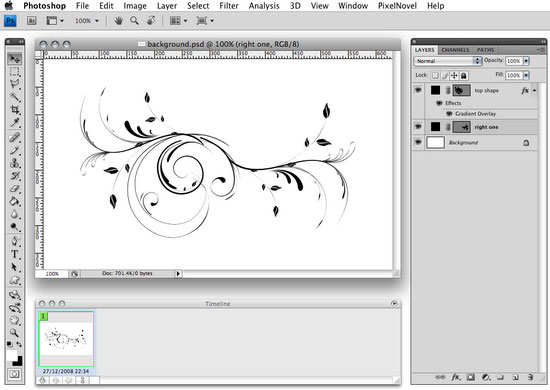Image resolution: width=550 pixels, height=390 pixels.
Task: Open the Filter menu
Action: (229, 6)
